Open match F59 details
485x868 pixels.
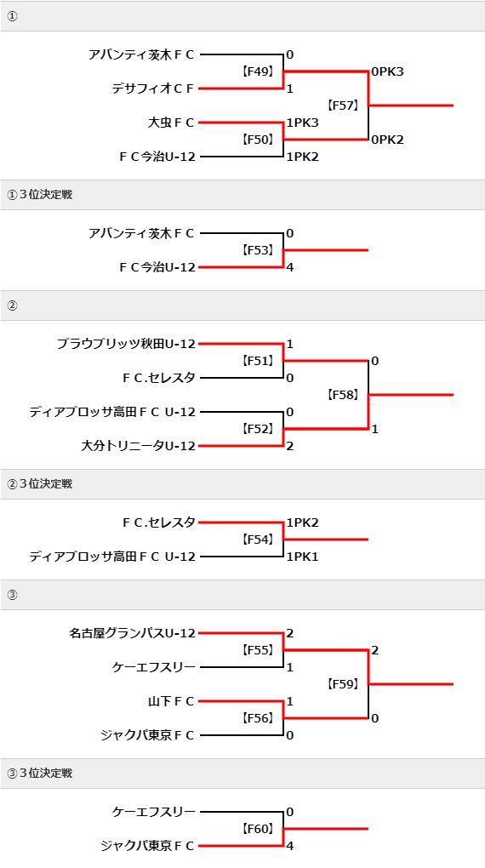(343, 684)
